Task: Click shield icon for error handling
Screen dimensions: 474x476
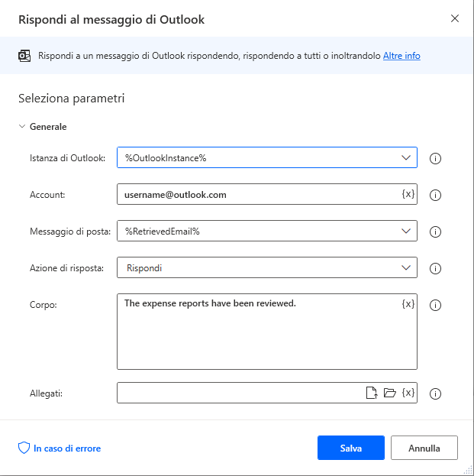Action: click(x=24, y=448)
